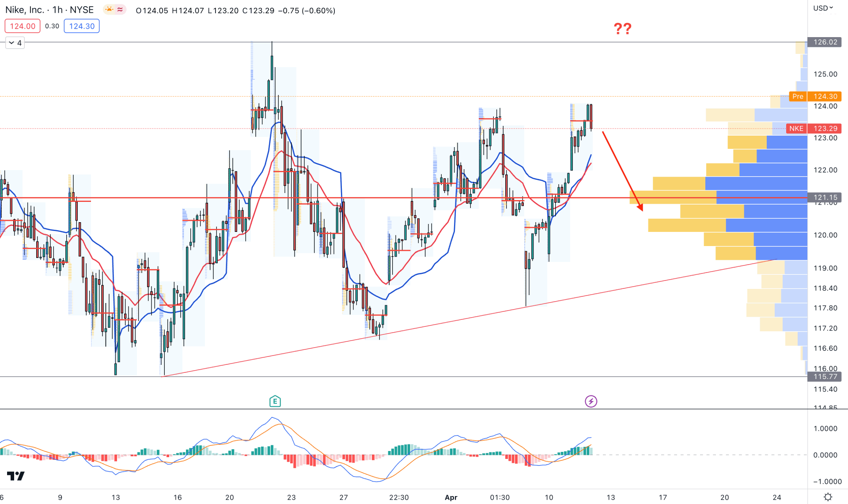Expand the collapsed indicators legend '4'
Image resolution: width=848 pixels, height=504 pixels.
(15, 43)
